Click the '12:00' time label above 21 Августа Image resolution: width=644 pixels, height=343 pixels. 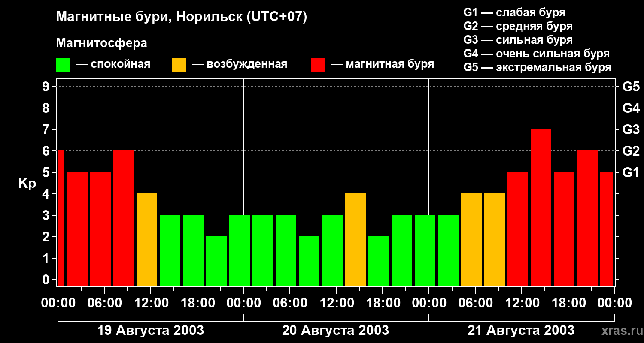[522, 303]
